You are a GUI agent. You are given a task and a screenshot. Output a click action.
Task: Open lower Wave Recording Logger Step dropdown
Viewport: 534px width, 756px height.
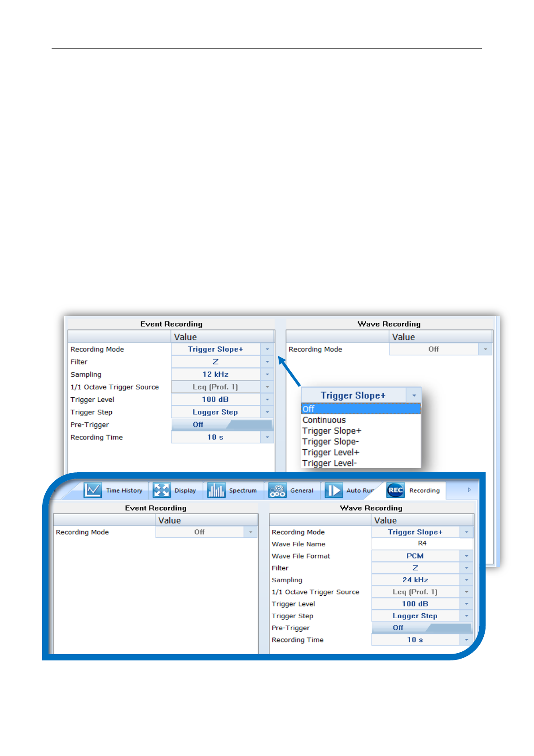[x=467, y=616]
